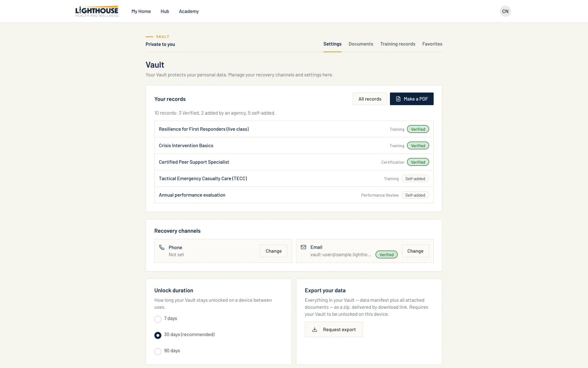Choose the 90 days unlock duration
This screenshot has height=368, width=588.
158,351
